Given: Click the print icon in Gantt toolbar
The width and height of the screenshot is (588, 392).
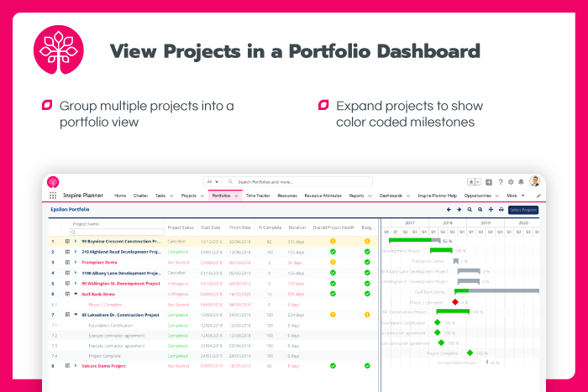Looking at the screenshot, I should pos(501,210).
